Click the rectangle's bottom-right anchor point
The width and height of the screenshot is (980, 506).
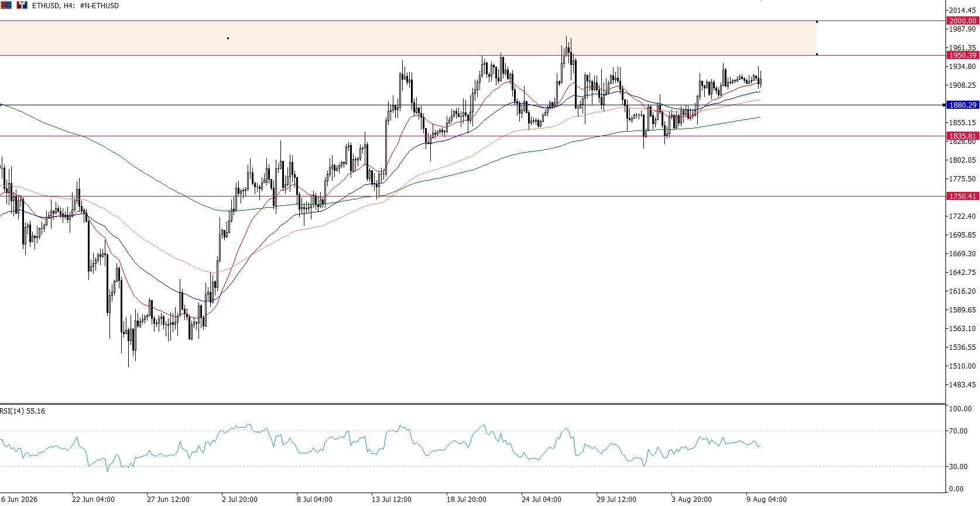point(817,54)
